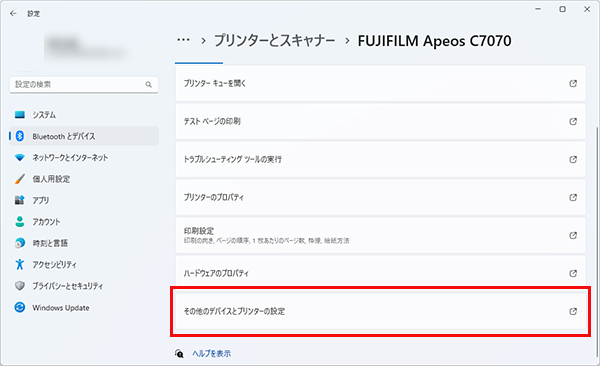600x366 pixels.
Task: Expand the breadcrumb ellipsis menu
Action: 183,40
